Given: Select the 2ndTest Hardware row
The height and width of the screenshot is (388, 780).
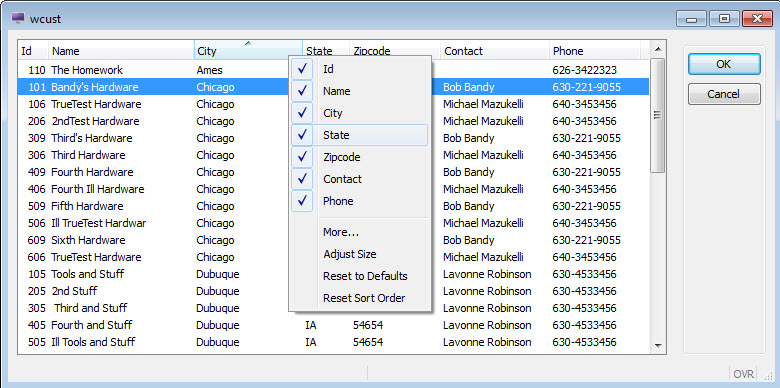Looking at the screenshot, I should [x=333, y=121].
